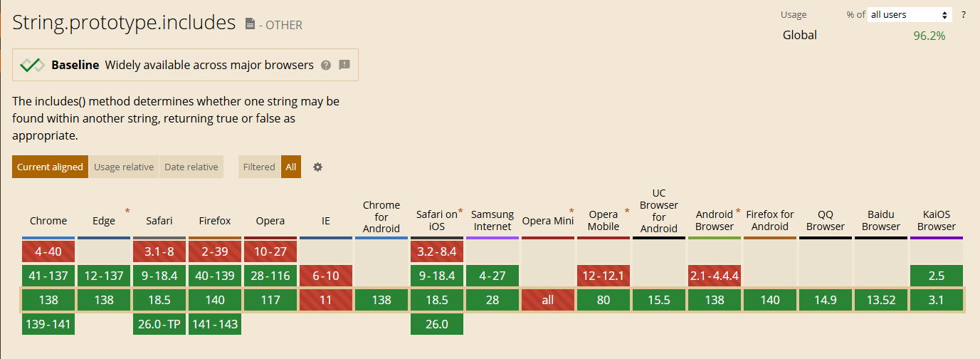Click the Baseline green checkmark icon

[x=33, y=65]
